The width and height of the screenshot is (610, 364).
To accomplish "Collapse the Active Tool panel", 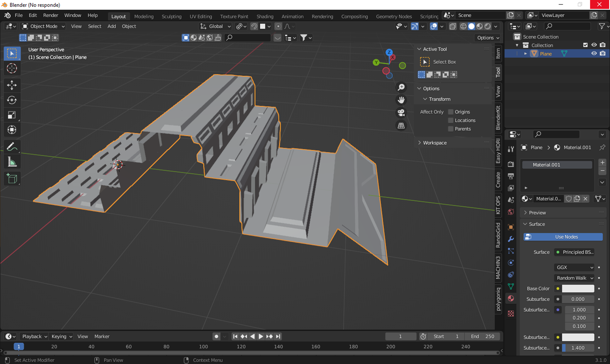I will click(434, 49).
